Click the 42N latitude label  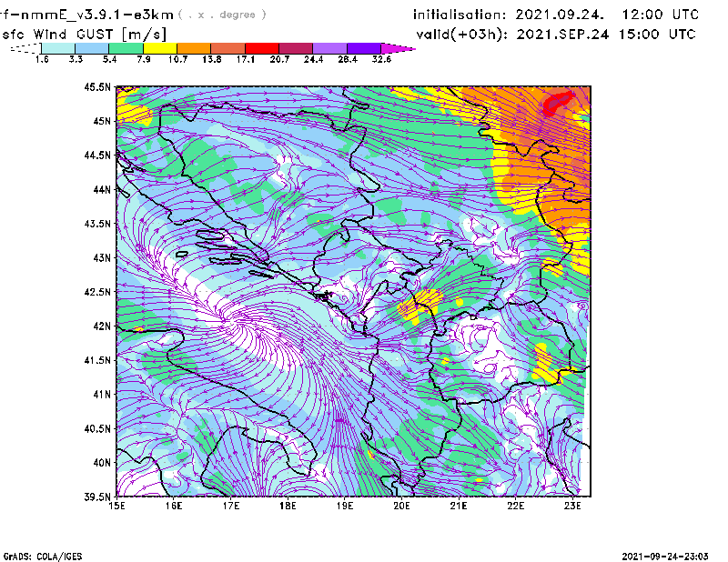click(x=102, y=326)
